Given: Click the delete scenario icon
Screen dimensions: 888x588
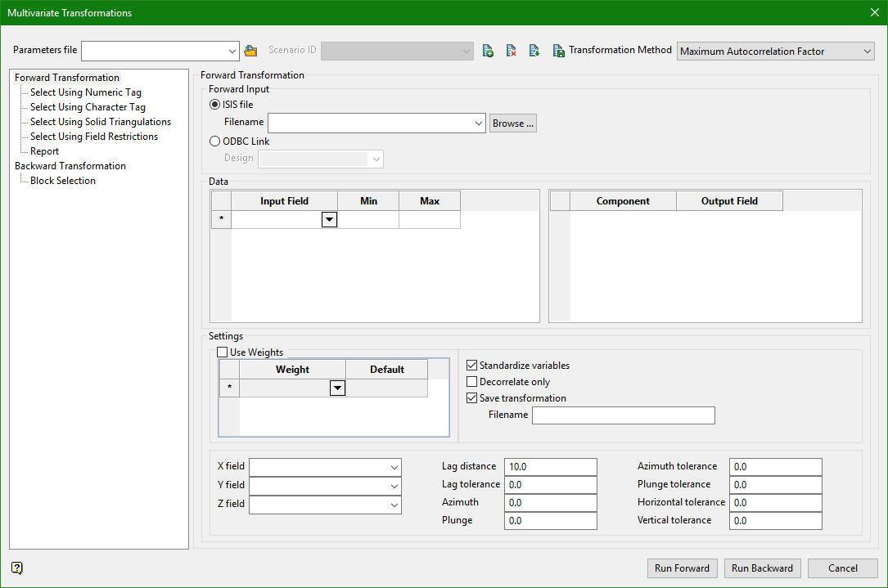Looking at the screenshot, I should [x=511, y=51].
